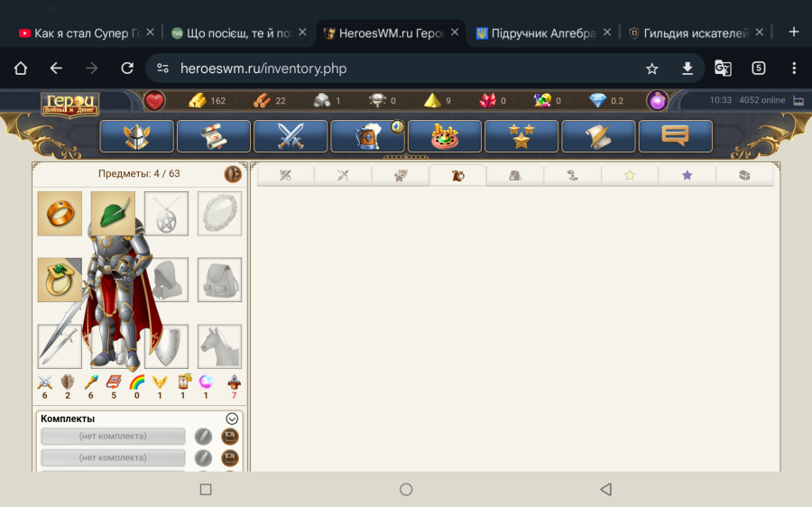Select the active cloak-and-ring inventory tab

[457, 176]
